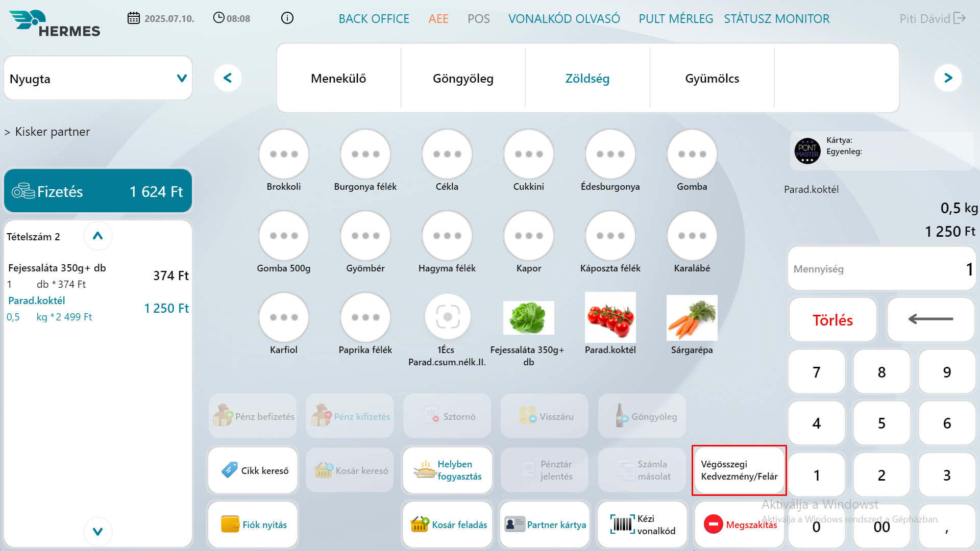Open the Nyugta document type dropdown
Image resolution: width=980 pixels, height=551 pixels.
pyautogui.click(x=98, y=79)
